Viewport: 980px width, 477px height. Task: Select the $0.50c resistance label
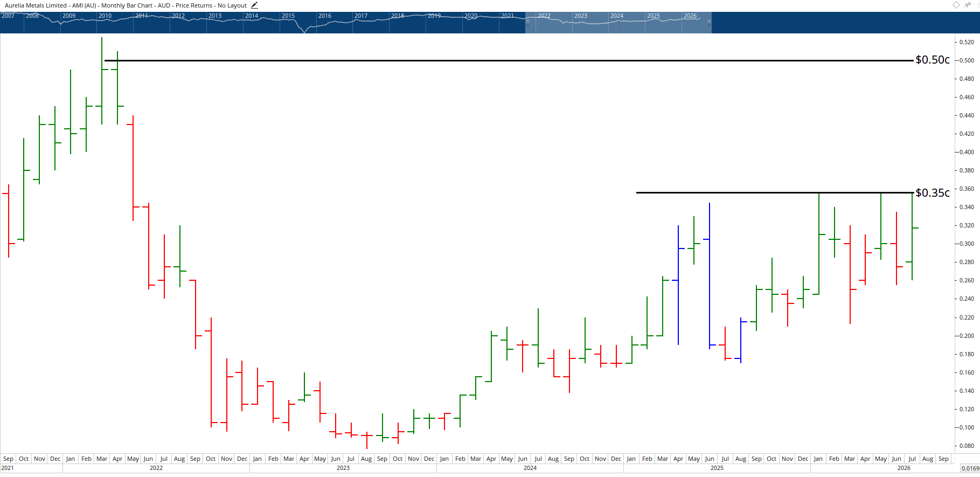[933, 60]
